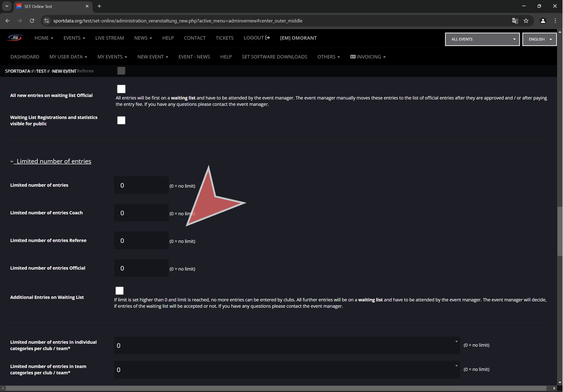Viewport: 563px width, 392px height.
Task: Open the ALL EVENTS dropdown
Action: (x=482, y=39)
